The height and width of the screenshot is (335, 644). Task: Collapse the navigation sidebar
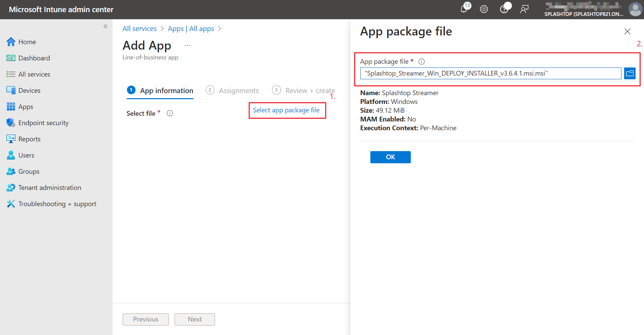tap(105, 26)
